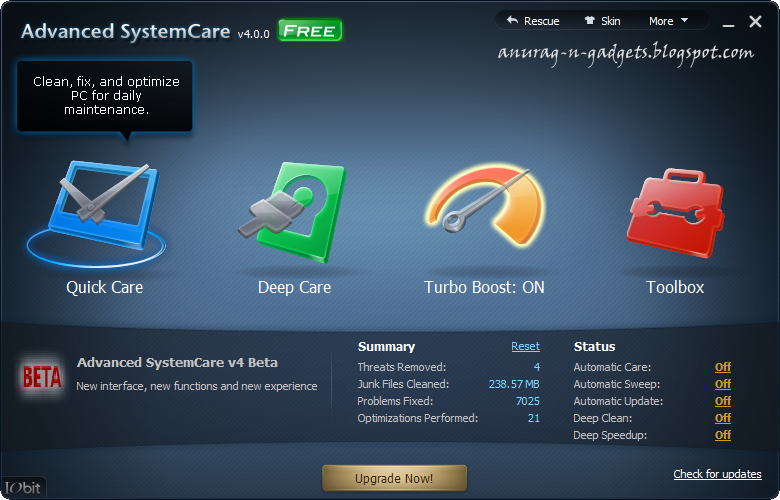Click the Optimizations Performed value 21
Screen dimensions: 780x500
534,418
